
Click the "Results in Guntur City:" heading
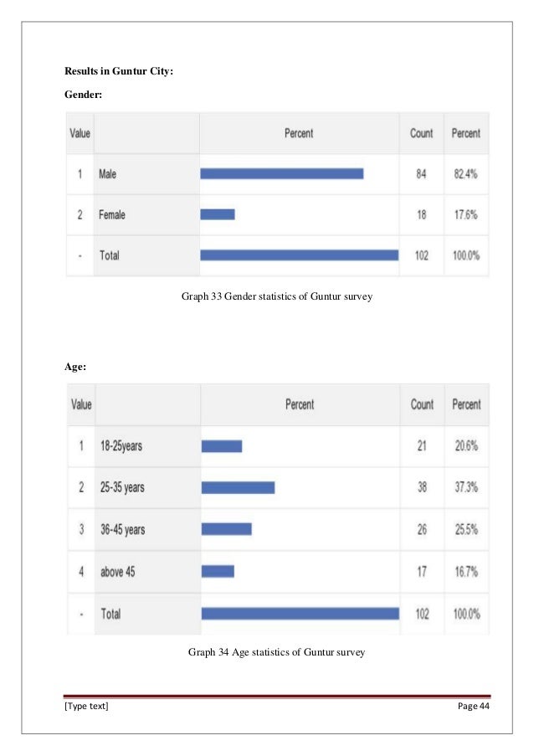pos(119,72)
